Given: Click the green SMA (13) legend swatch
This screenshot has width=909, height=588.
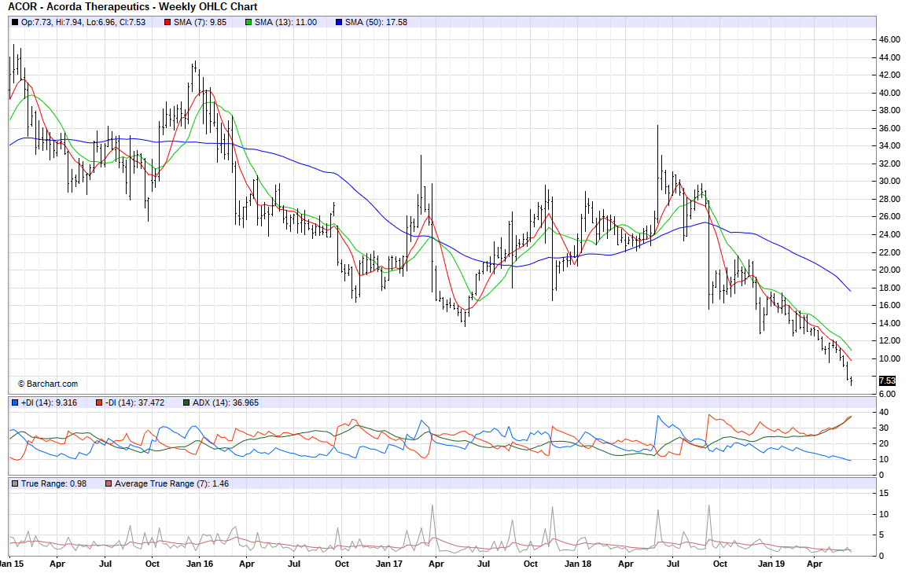Looking at the screenshot, I should [249, 22].
